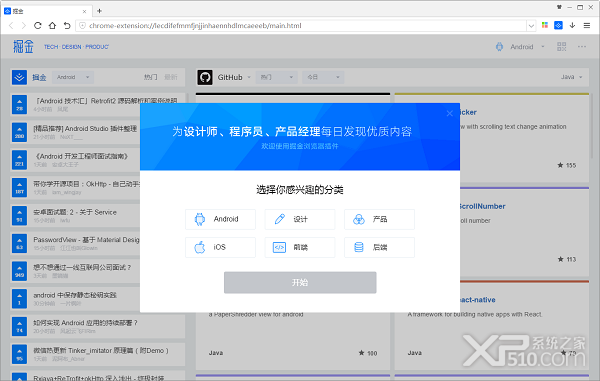Click the GitHub octocat logo

205,77
